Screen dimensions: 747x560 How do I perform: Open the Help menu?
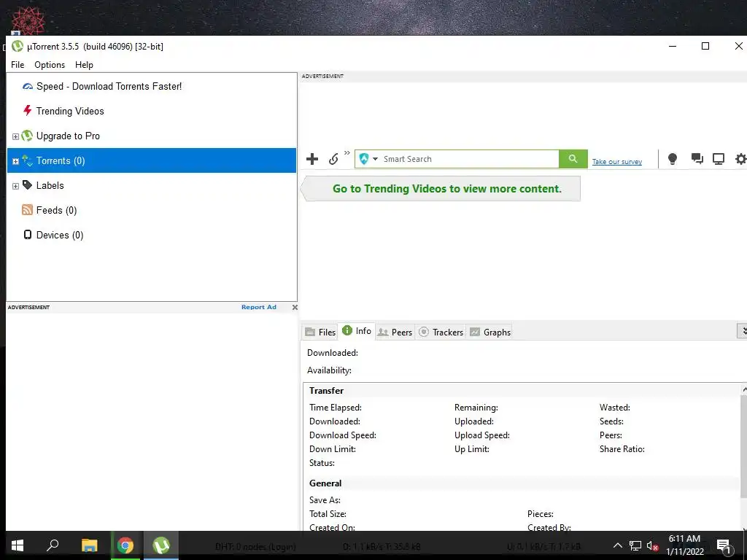click(x=85, y=65)
